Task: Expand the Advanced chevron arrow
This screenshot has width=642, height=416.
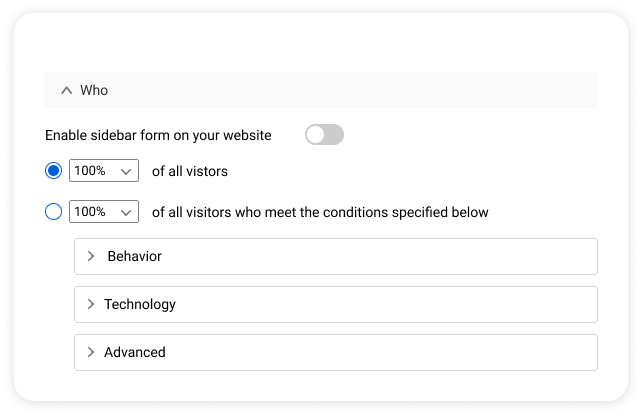Action: (x=91, y=352)
